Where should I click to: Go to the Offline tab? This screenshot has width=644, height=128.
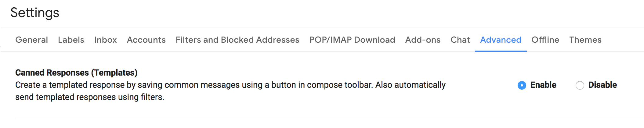[545, 40]
